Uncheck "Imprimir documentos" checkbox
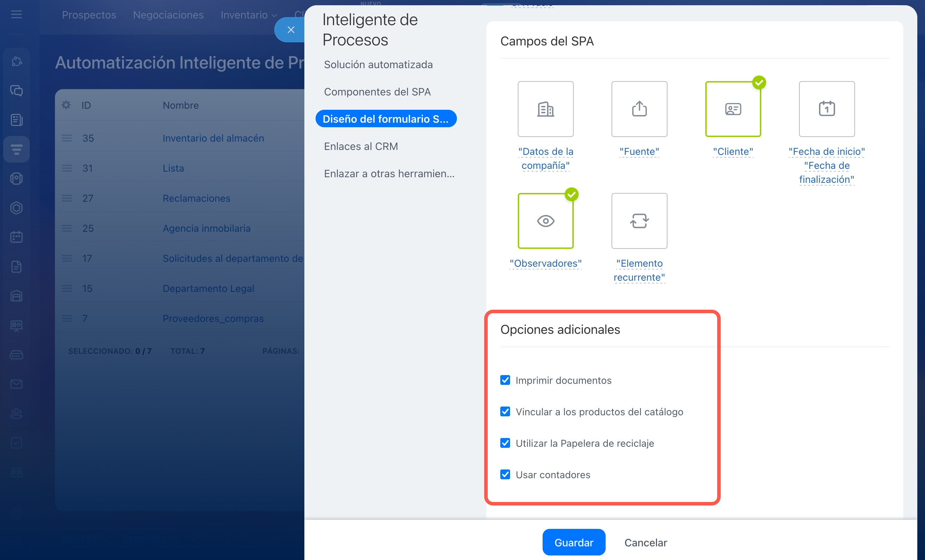 pyautogui.click(x=505, y=380)
